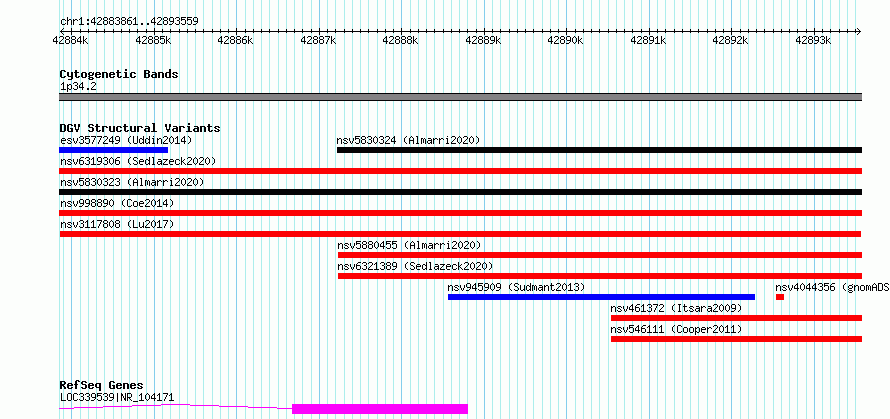The height and width of the screenshot is (419, 890).
Task: Click the nsv4044356 (gnomADS label
Action: click(x=832, y=287)
